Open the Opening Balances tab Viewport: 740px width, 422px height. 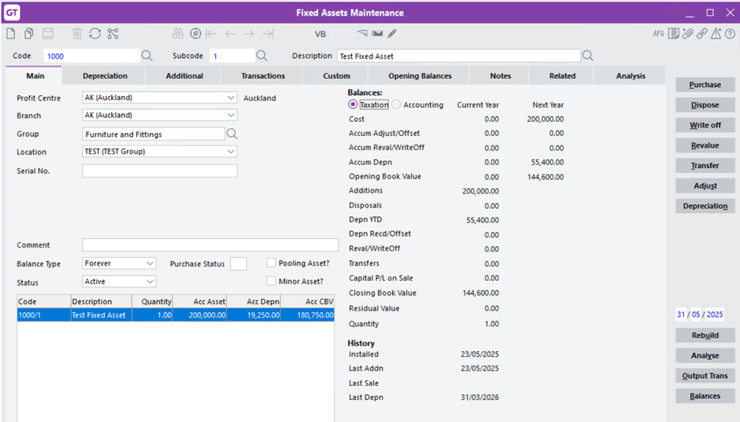[420, 76]
